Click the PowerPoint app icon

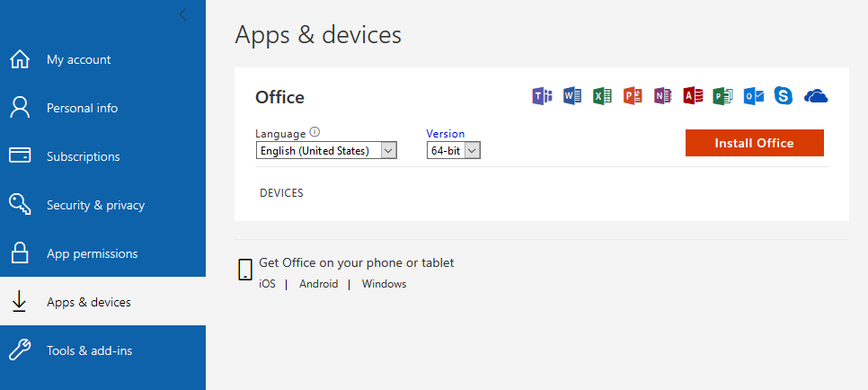point(633,96)
